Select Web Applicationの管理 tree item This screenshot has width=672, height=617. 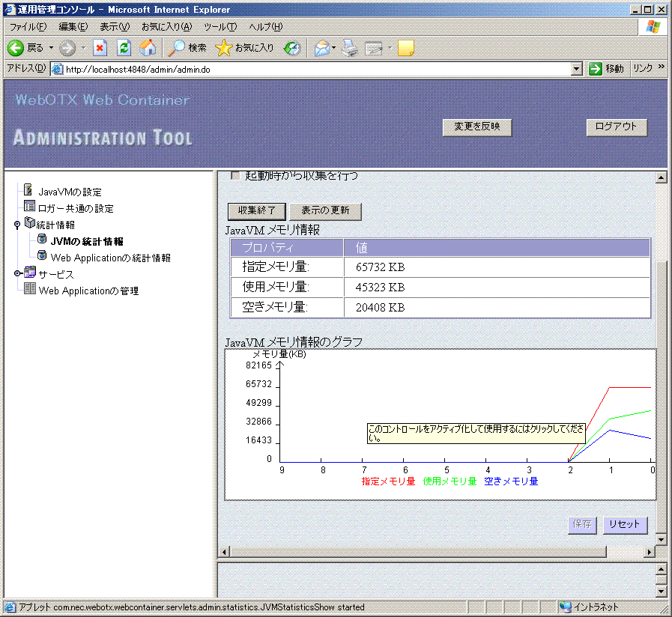(x=88, y=291)
